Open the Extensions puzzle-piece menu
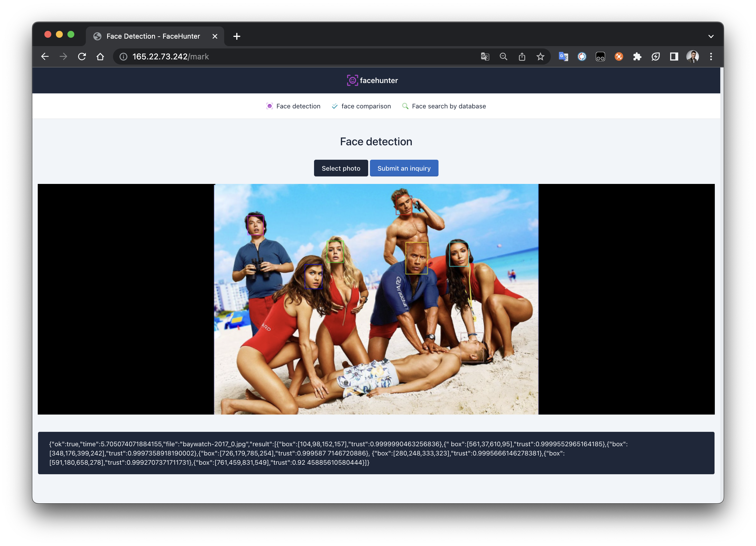This screenshot has height=546, width=756. pos(637,57)
